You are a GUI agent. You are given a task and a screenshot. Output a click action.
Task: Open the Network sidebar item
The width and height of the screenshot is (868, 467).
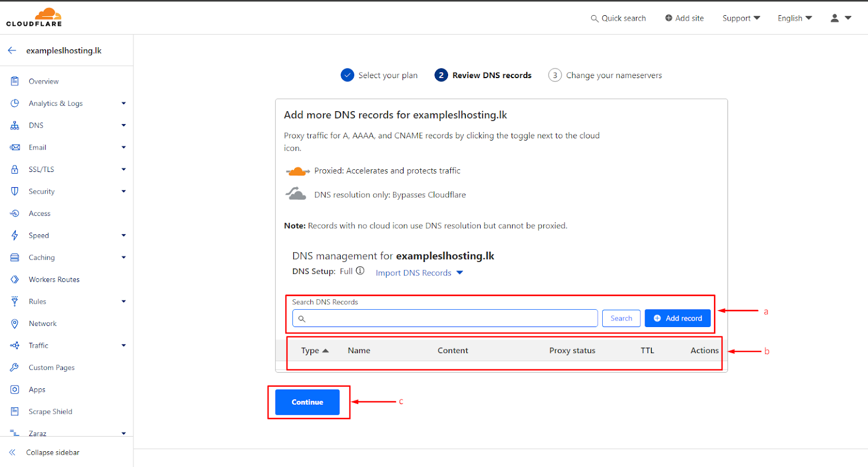pos(42,324)
